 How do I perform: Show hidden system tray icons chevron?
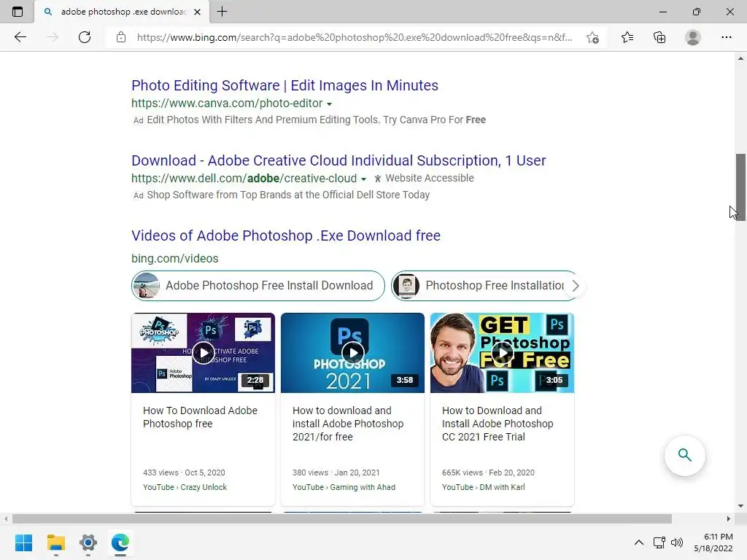[639, 542]
